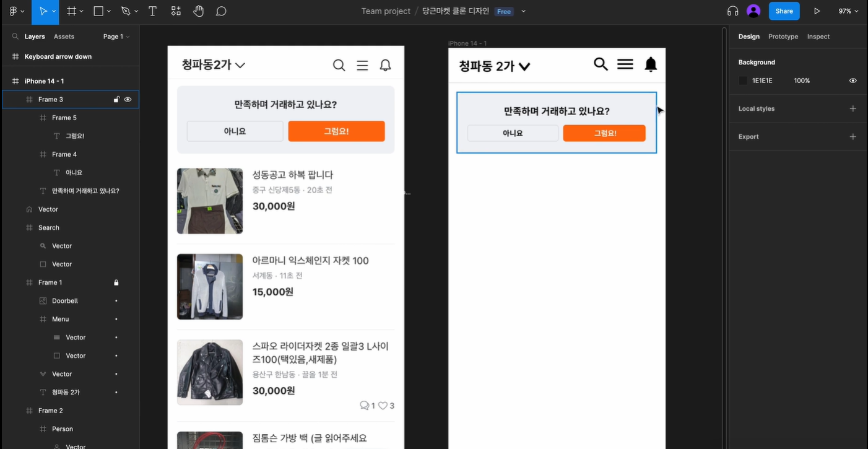Click 아니요 button in iPhone frame
Viewport: 868px width, 449px height.
pyautogui.click(x=513, y=133)
